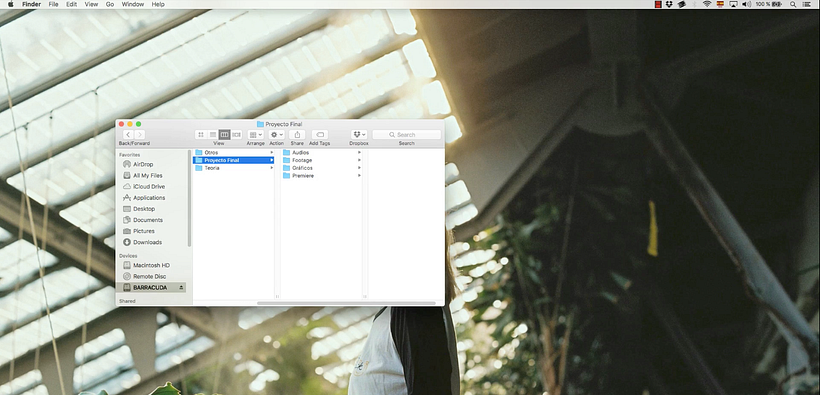Open AirDrop in the sidebar
Screen dimensions: 820x395
point(143,164)
